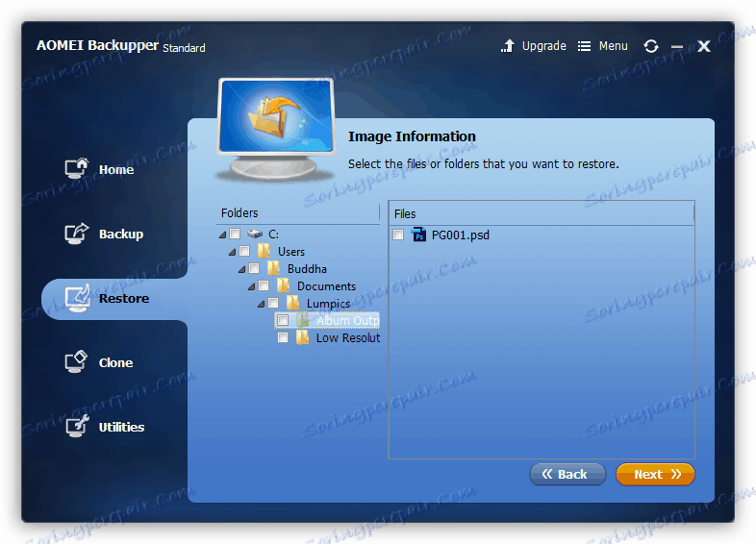
Task: Click the Upgrade arrow icon
Action: pos(508,46)
